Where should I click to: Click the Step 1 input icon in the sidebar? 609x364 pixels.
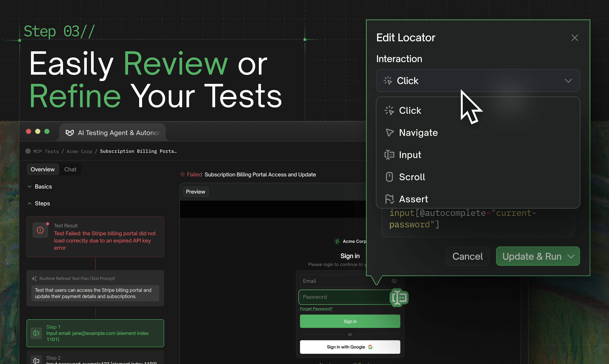36,333
